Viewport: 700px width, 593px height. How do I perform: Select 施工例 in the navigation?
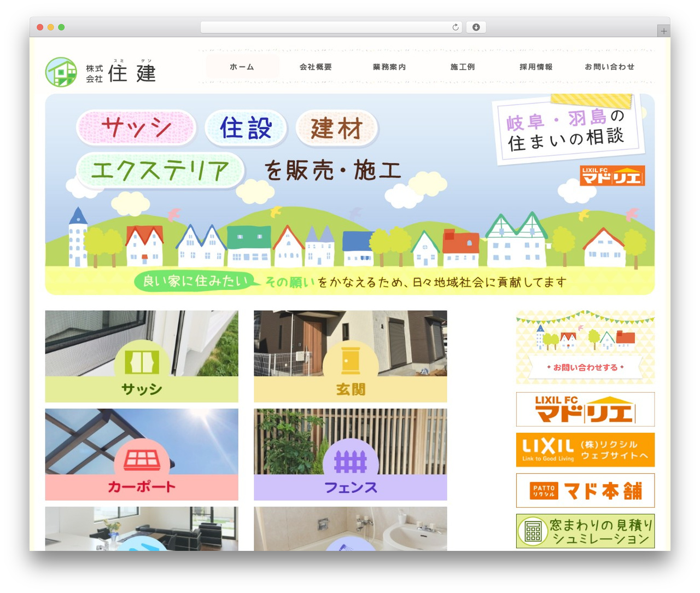pyautogui.click(x=463, y=67)
